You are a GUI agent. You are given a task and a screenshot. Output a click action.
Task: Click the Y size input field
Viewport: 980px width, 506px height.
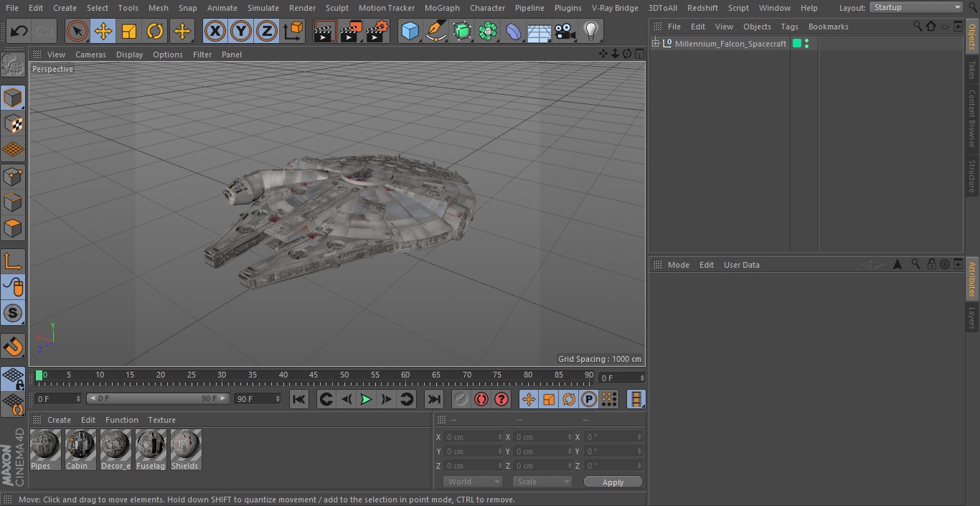(542, 451)
